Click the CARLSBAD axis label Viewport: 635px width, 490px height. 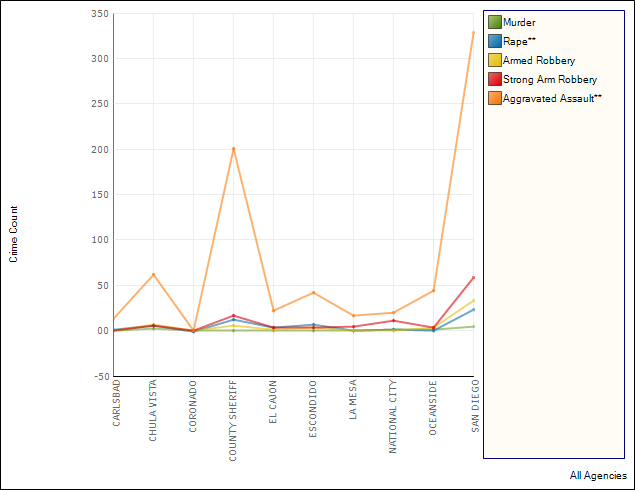[116, 403]
